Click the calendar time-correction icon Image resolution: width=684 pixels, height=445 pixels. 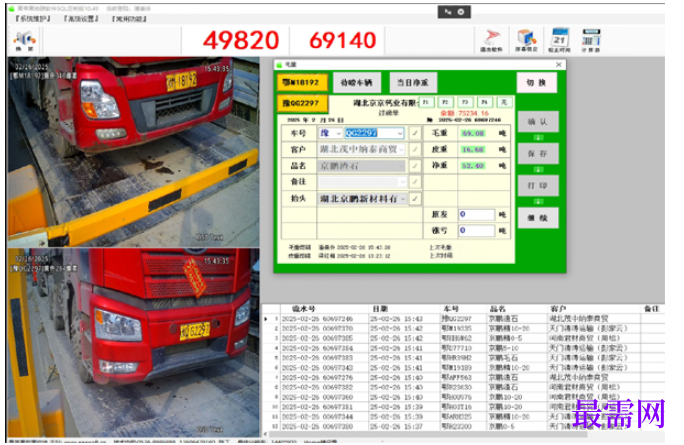tap(559, 40)
